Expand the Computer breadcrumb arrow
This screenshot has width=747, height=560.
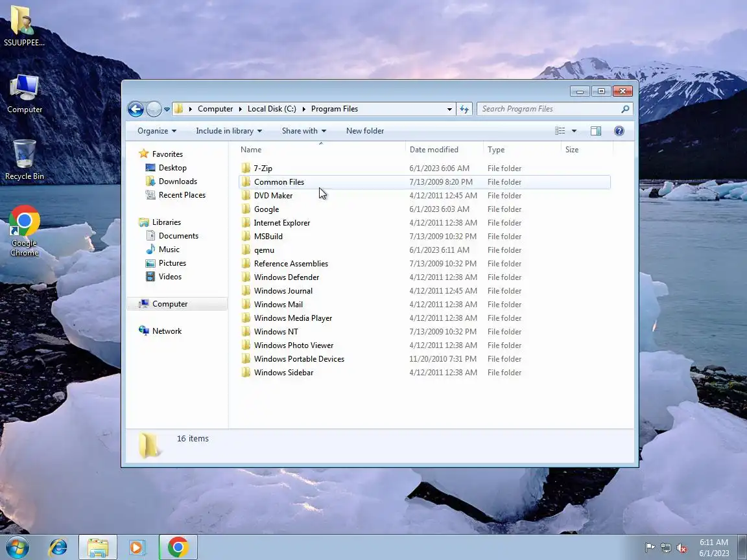pyautogui.click(x=240, y=109)
